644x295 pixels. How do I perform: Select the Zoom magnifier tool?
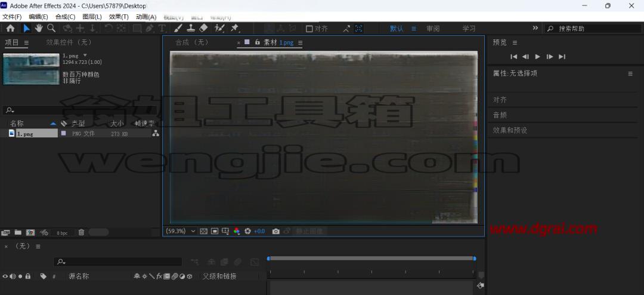(x=51, y=28)
